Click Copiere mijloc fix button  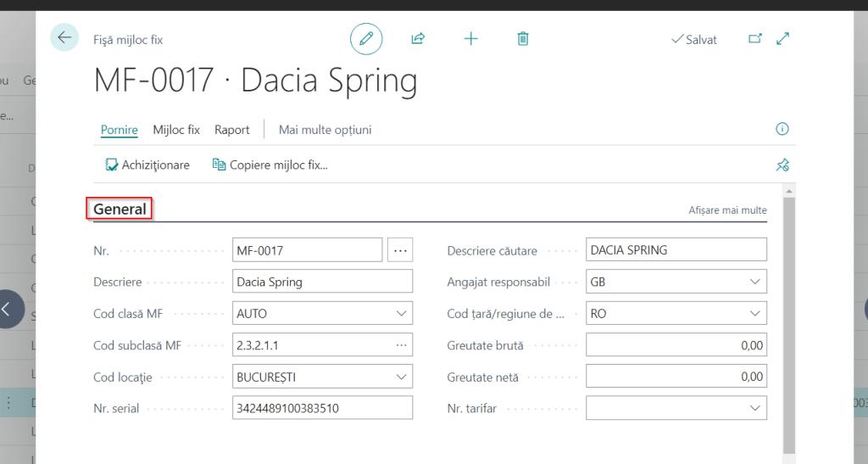(270, 165)
